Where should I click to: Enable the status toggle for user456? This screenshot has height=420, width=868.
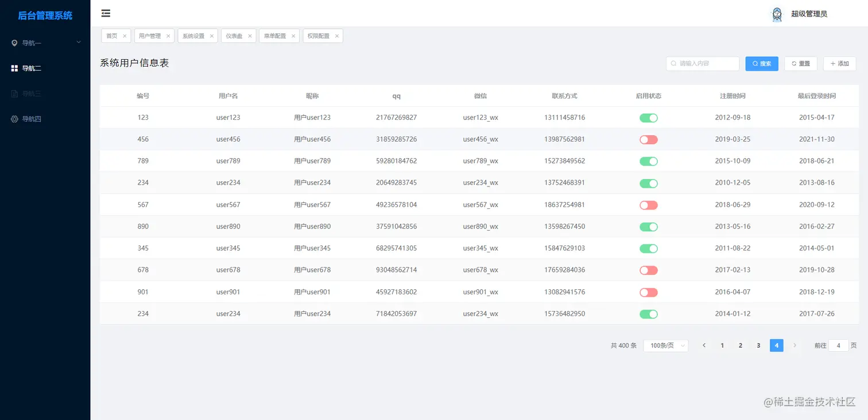click(648, 139)
